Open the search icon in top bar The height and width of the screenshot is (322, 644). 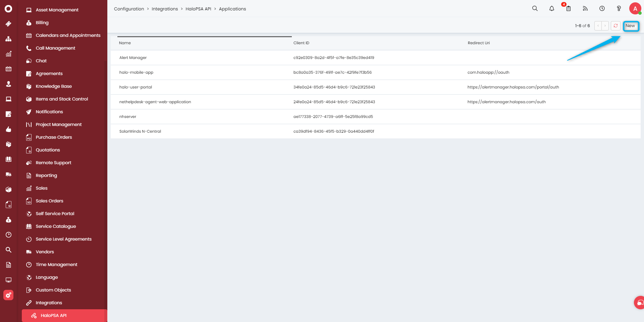(x=535, y=9)
